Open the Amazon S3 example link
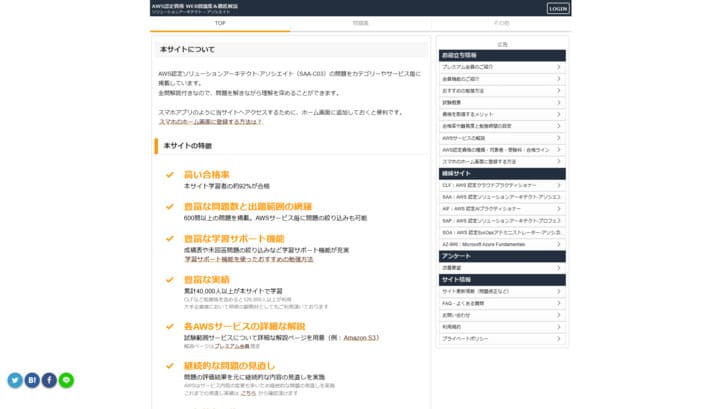The height and width of the screenshot is (409, 720). 360,338
